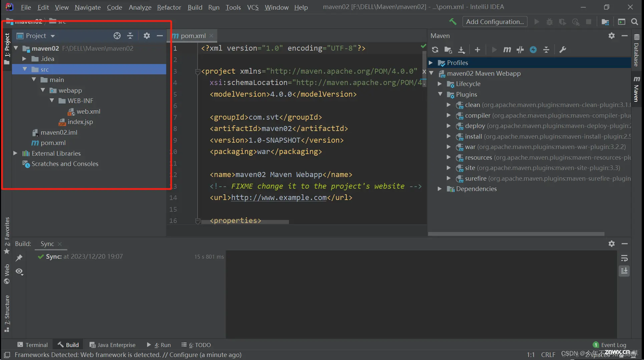Open the 7: Structure tool window
Screen dimensions: 644x360
click(x=7, y=313)
